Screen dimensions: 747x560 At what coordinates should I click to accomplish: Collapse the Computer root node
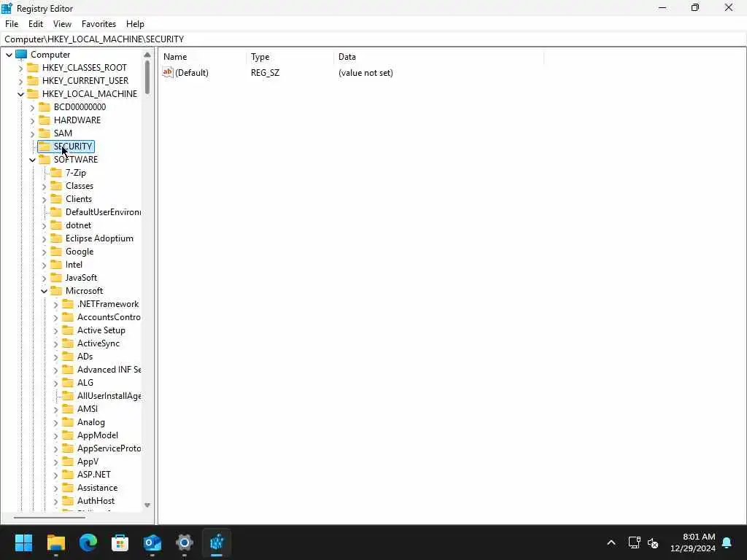(x=9, y=55)
